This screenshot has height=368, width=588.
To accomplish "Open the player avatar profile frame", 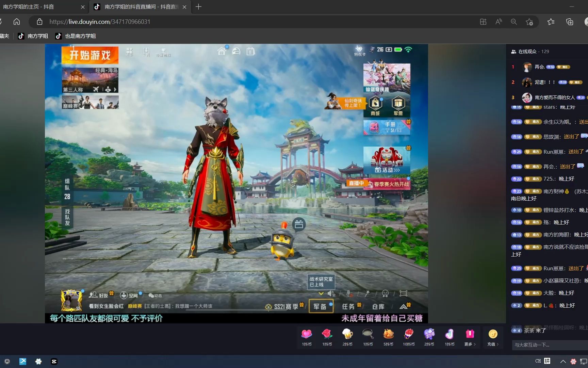I will (x=71, y=300).
